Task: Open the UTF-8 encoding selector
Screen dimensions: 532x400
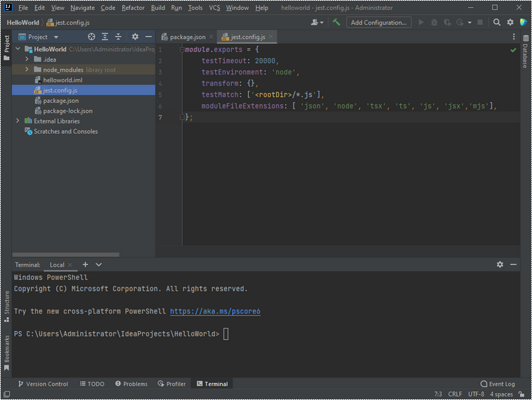Action: coord(476,394)
